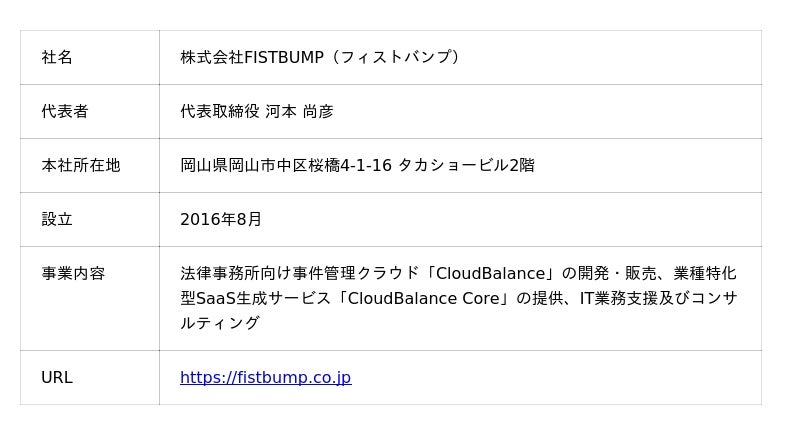Click the 株式会社FISTBUMP company name text

(252, 58)
